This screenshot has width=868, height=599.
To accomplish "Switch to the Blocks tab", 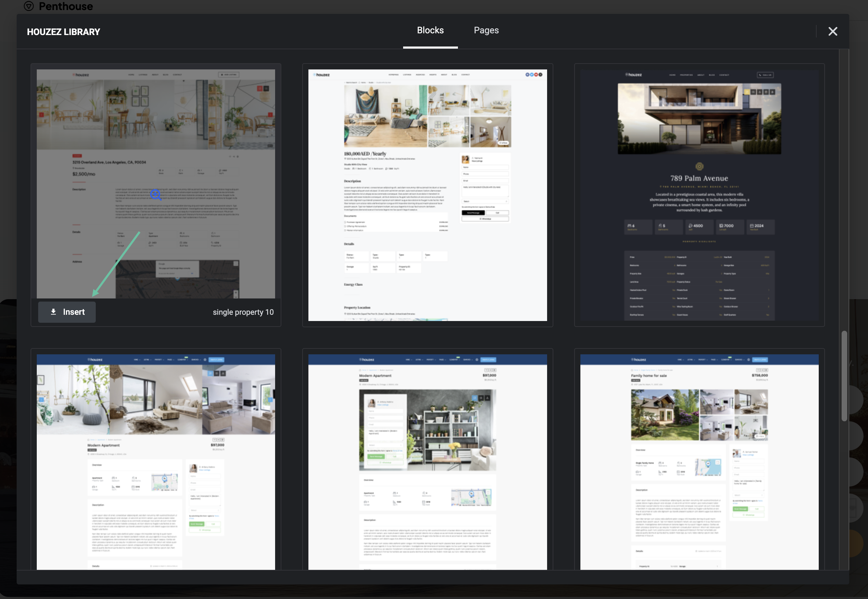I will tap(430, 31).
